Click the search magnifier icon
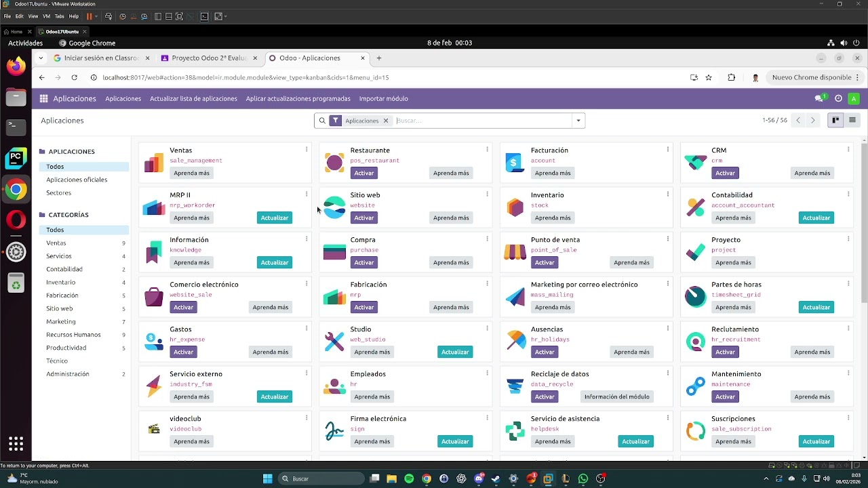Viewport: 868px width, 488px height. 322,121
